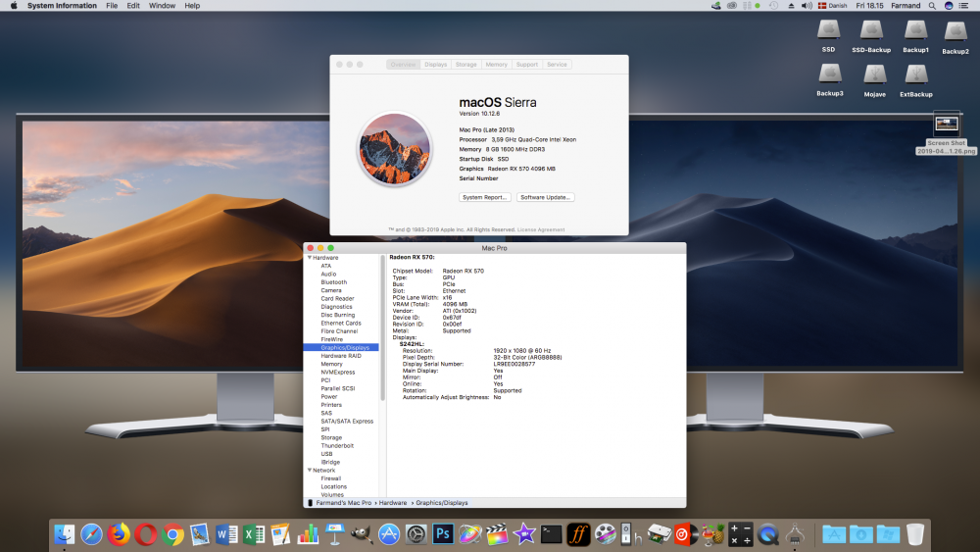
Task: Open Microsoft Excel from the dock
Action: [254, 534]
